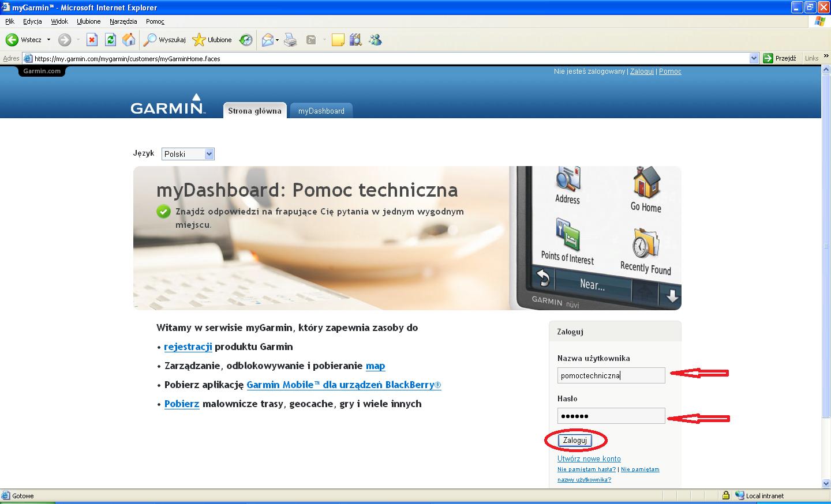Click the Local intranet zone indicator
This screenshot has height=504, width=831.
[759, 495]
